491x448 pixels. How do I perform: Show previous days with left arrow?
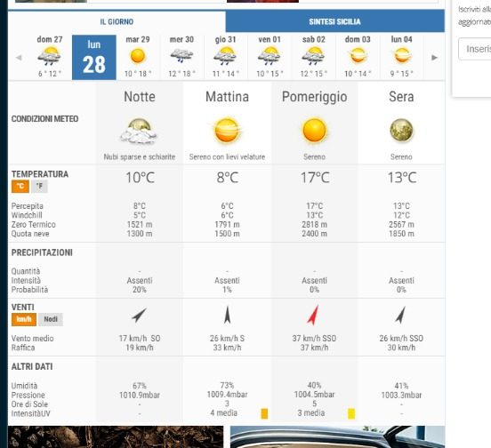19,58
